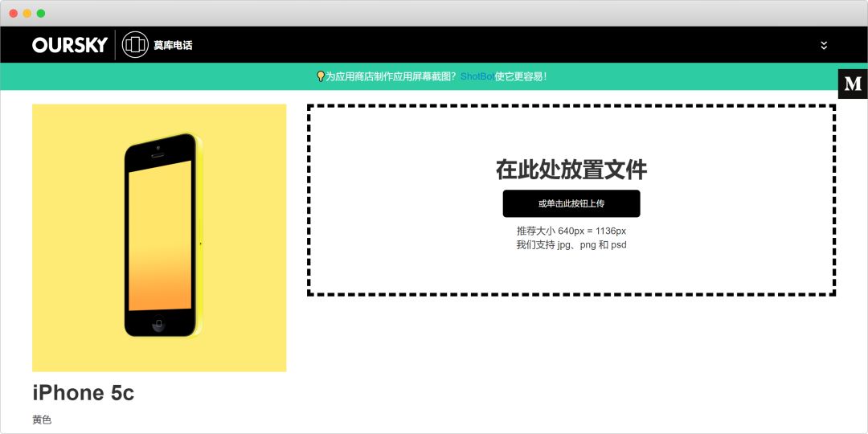Click the 在此处放置文件 heading
Screen dimensions: 868x434
tap(571, 170)
